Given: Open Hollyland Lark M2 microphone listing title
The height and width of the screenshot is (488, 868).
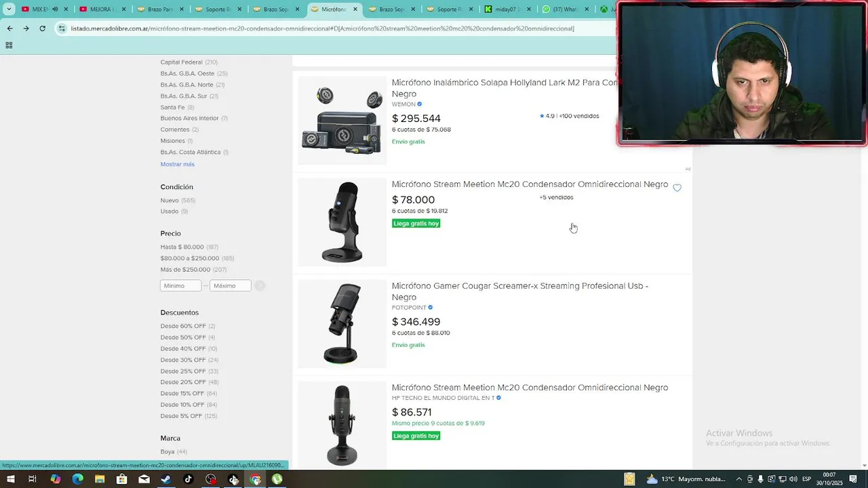Looking at the screenshot, I should pyautogui.click(x=505, y=88).
